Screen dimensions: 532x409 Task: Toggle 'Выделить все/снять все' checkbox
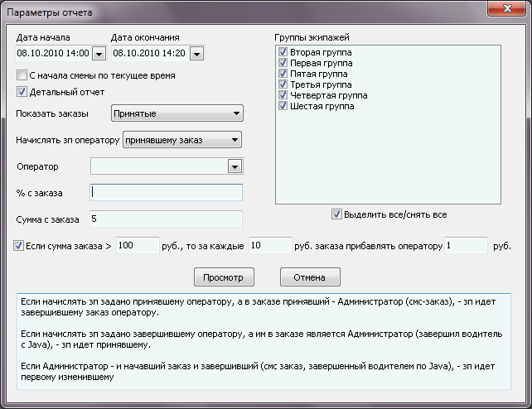336,214
